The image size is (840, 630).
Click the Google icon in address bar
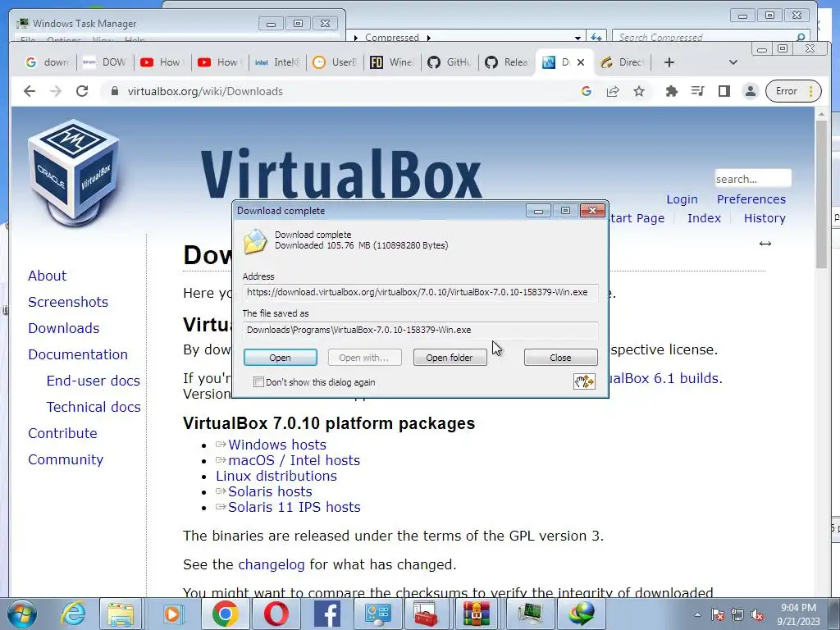coord(586,91)
